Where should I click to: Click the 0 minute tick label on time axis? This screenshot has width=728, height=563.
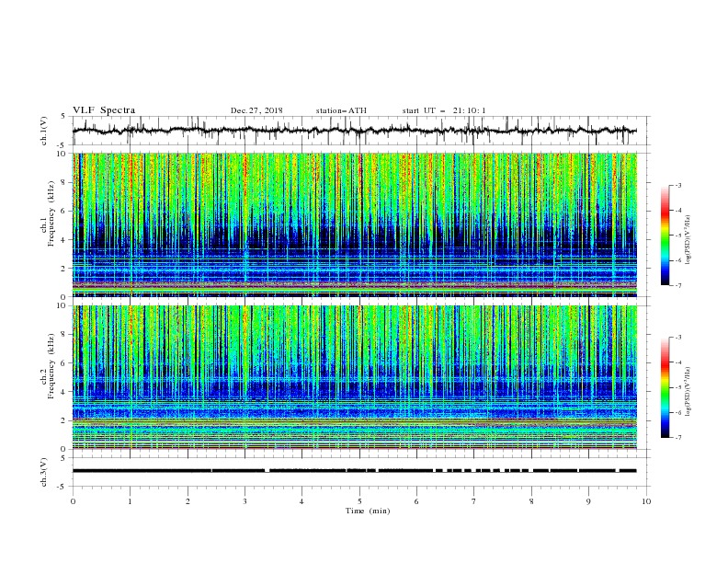pos(73,501)
